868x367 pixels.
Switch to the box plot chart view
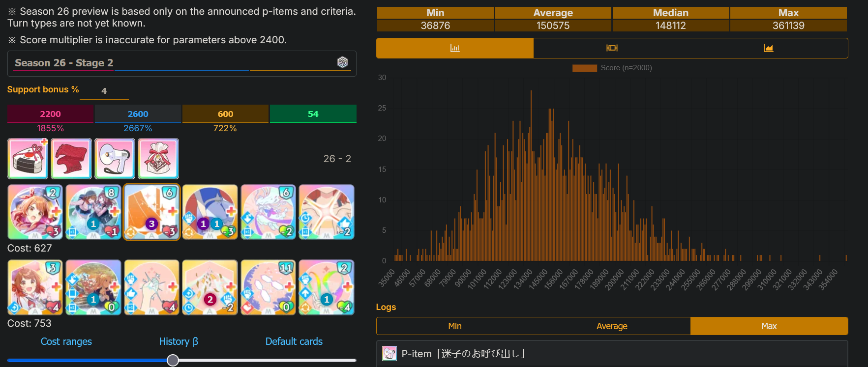[x=612, y=48]
